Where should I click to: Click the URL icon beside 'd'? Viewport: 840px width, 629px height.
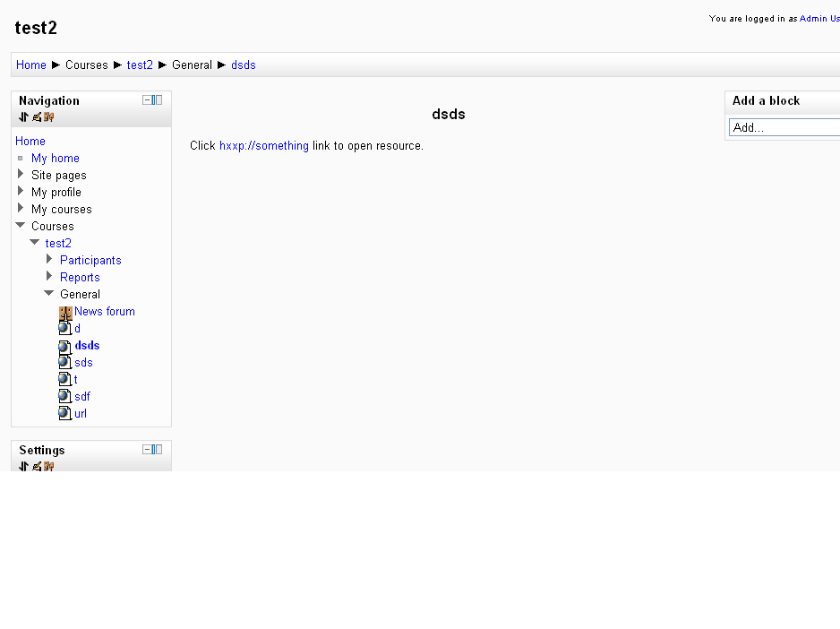click(x=64, y=328)
